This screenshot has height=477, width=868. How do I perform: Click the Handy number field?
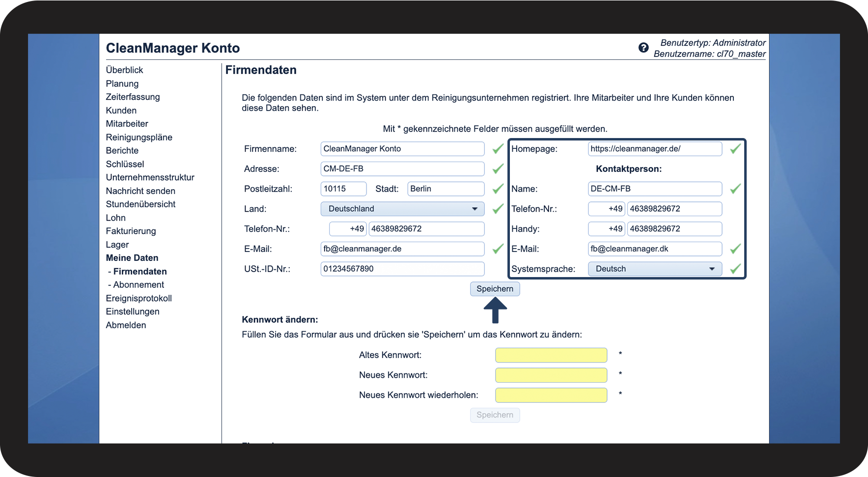[x=674, y=229]
